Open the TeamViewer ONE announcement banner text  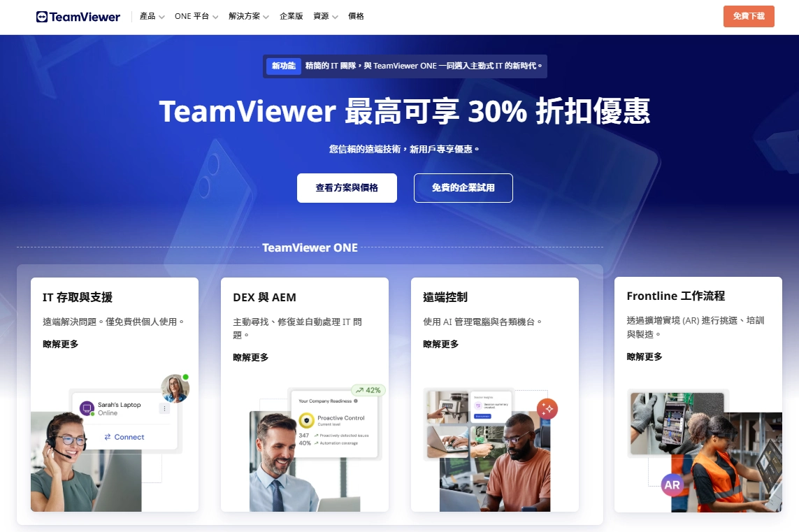(424, 66)
